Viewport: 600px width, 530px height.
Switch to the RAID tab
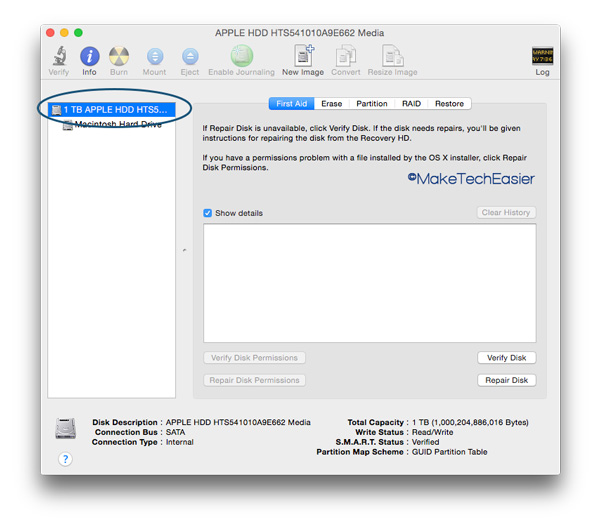[411, 104]
